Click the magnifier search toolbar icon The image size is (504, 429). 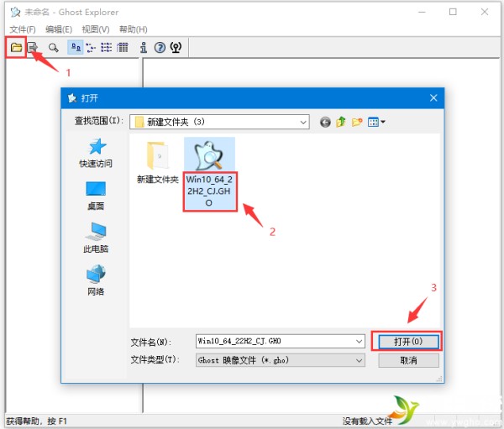tap(54, 48)
